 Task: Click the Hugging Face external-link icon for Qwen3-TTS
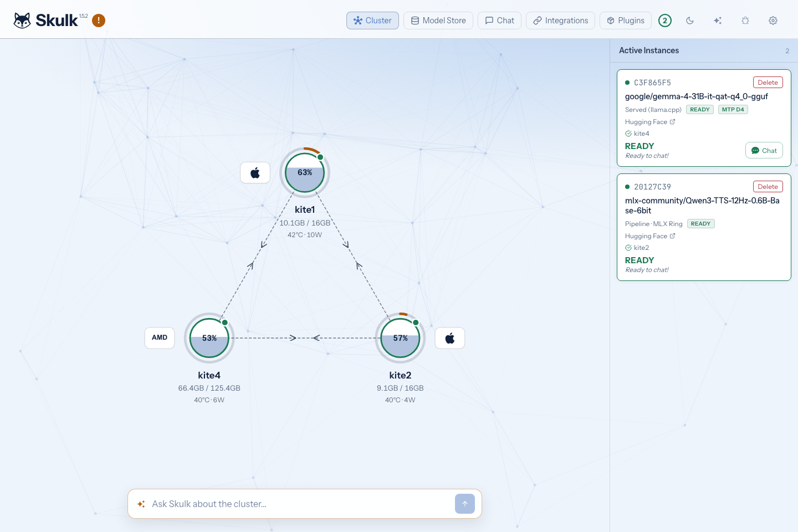coord(672,236)
